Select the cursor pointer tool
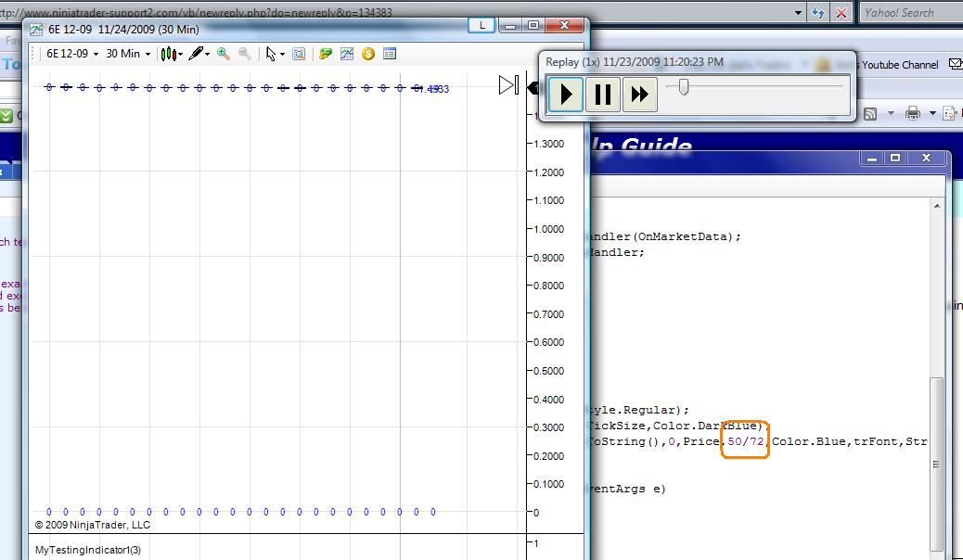Image resolution: width=963 pixels, height=560 pixels. pyautogui.click(x=271, y=54)
